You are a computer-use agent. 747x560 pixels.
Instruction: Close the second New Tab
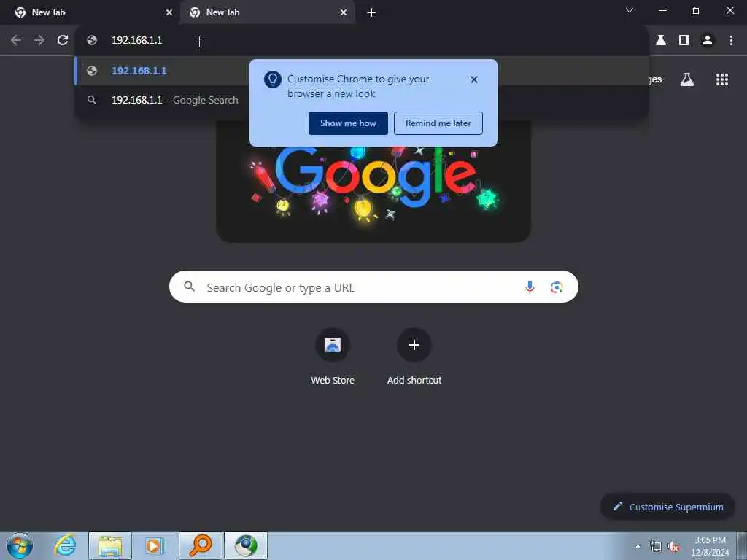coord(344,12)
